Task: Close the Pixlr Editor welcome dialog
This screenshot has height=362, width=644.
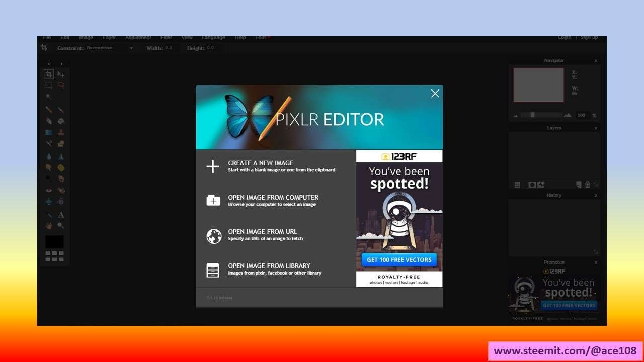Action: point(435,93)
